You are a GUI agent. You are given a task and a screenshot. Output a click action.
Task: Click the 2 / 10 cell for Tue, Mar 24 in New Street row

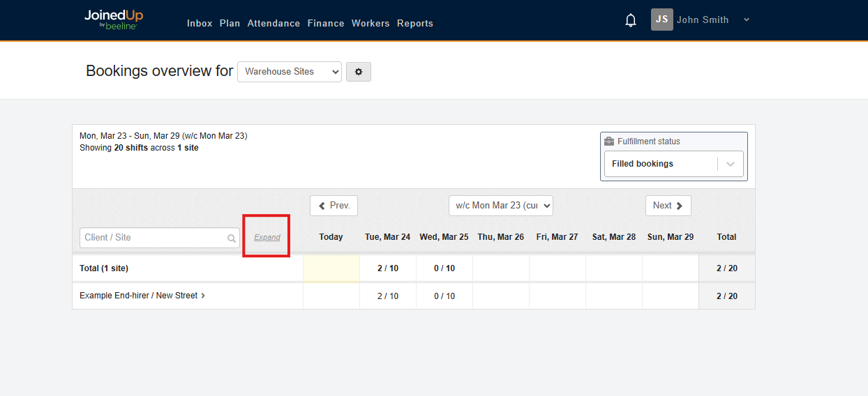pos(388,296)
